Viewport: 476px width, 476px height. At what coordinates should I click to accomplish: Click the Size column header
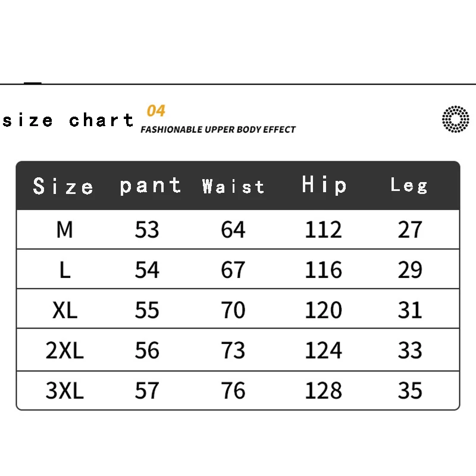coord(63,186)
